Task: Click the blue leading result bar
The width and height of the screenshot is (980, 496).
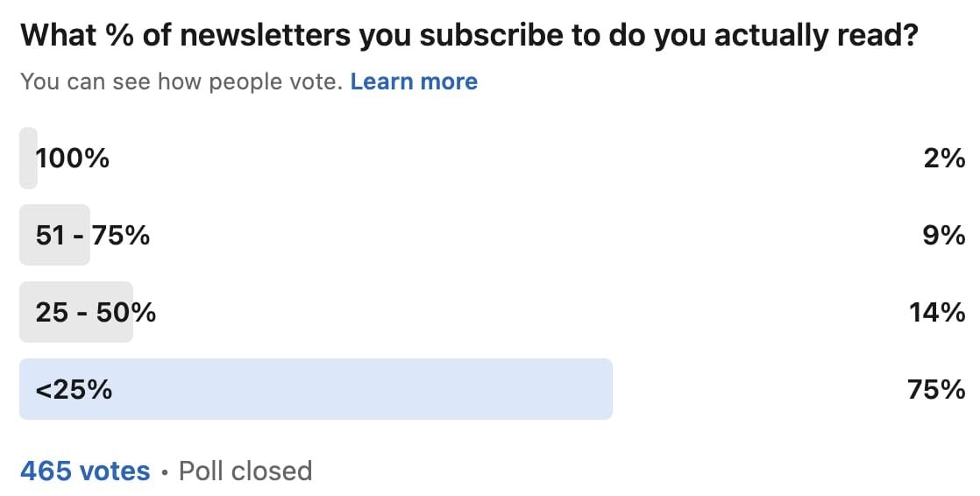Action: pos(351,389)
